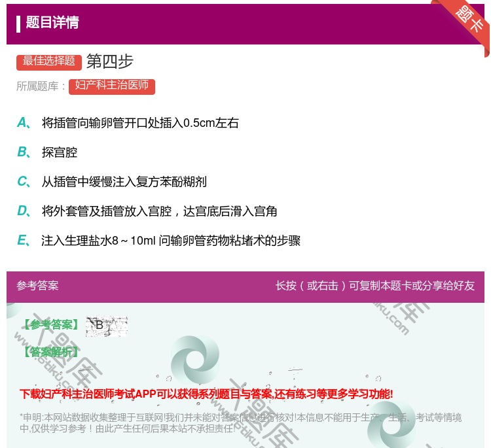Click the green 【答案解析】 label
Viewport: 491px width, 448px height.
pyautogui.click(x=51, y=353)
